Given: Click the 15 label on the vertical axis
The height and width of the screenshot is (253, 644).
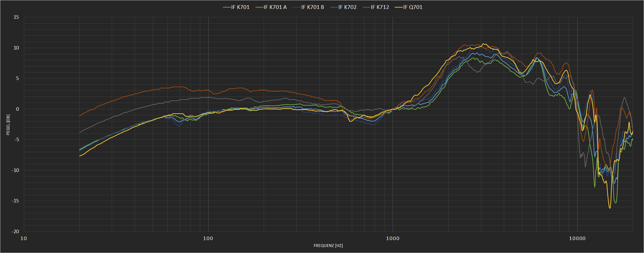Looking at the screenshot, I should coord(16,17).
